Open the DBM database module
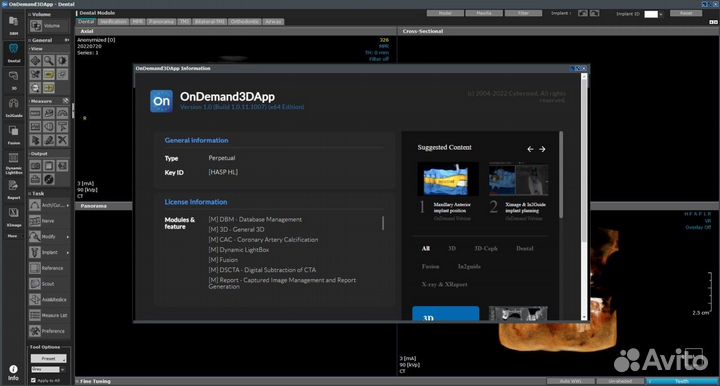 (13, 24)
